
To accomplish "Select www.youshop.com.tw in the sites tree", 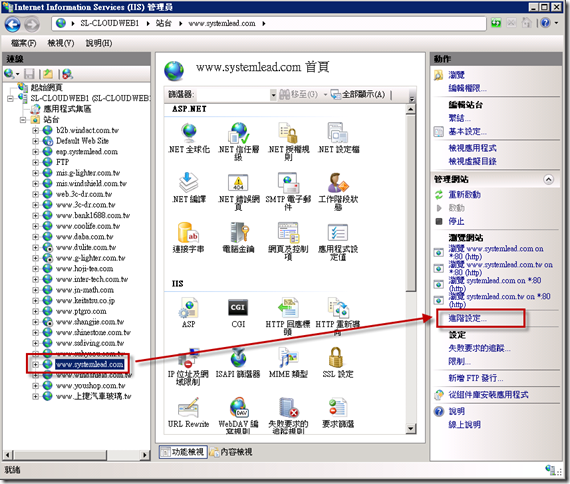I will tap(91, 386).
